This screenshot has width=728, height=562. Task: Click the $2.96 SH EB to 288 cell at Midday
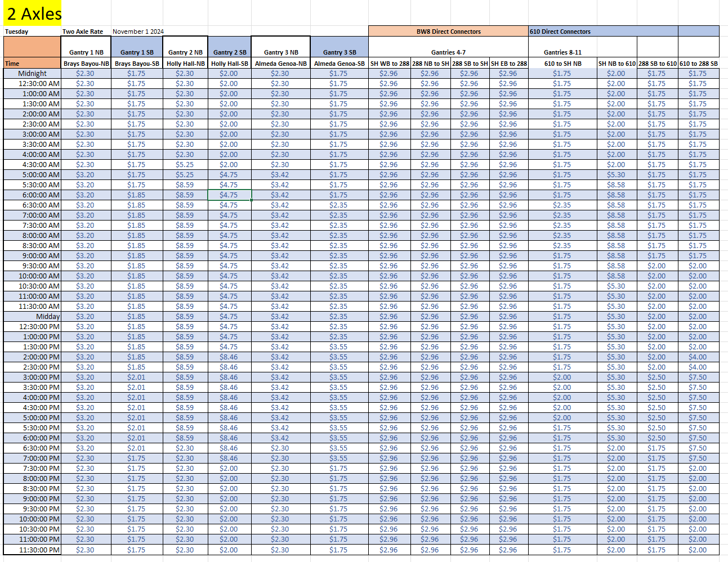click(509, 316)
